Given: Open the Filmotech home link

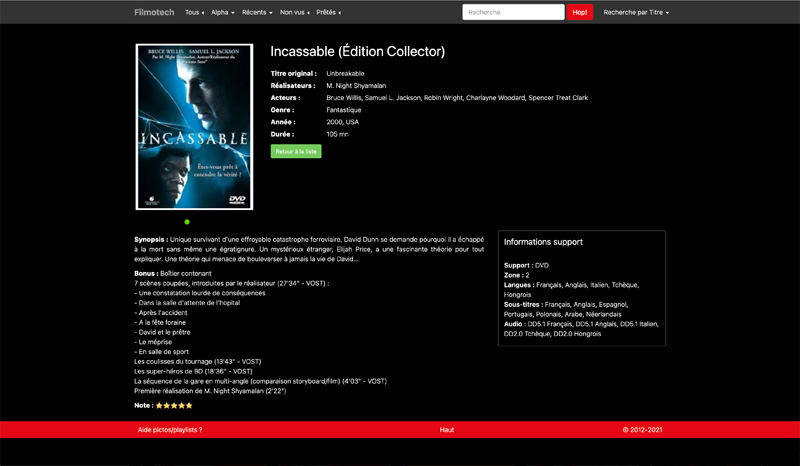Looking at the screenshot, I should [x=154, y=12].
